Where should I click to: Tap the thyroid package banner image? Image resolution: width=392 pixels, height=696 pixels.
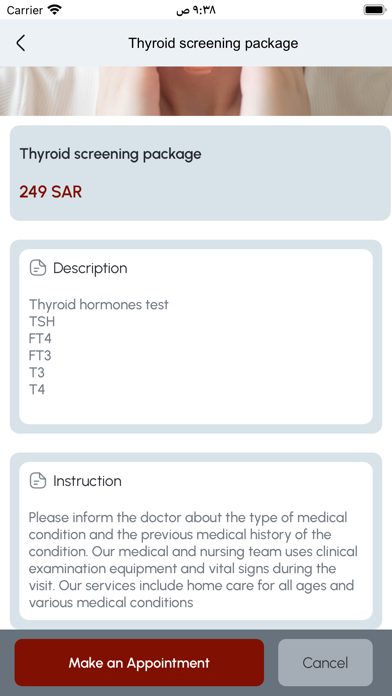(196, 91)
